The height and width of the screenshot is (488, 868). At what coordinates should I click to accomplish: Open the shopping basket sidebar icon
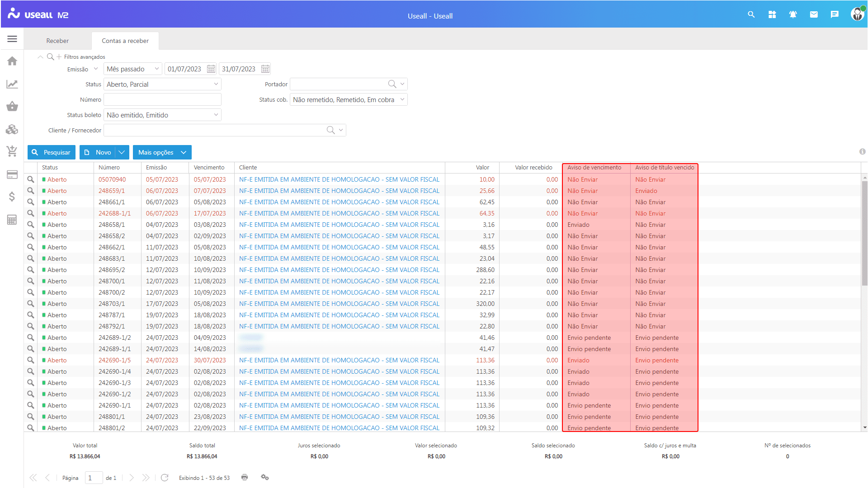12,107
